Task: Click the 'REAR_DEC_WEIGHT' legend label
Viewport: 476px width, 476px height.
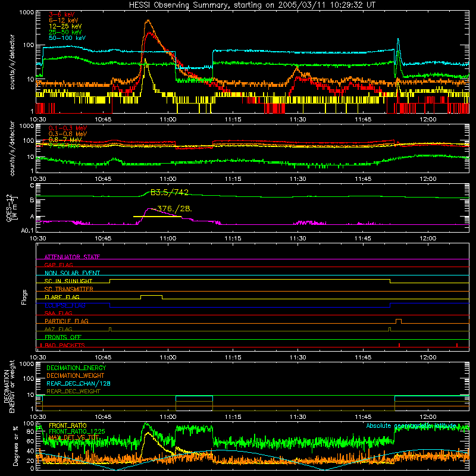Action: (73, 392)
